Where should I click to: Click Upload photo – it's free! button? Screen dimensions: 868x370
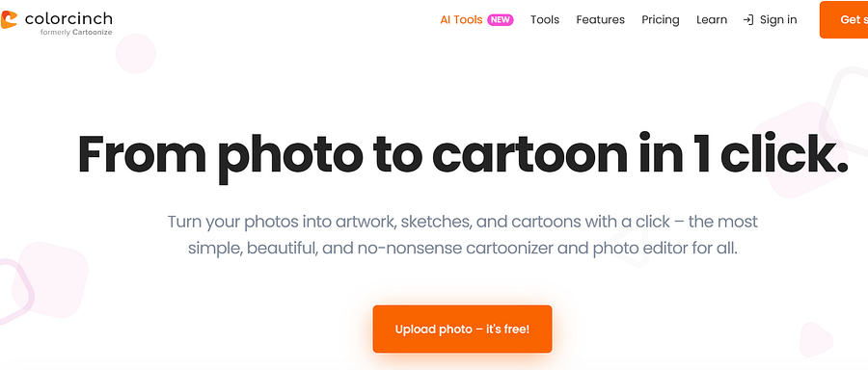(x=462, y=330)
